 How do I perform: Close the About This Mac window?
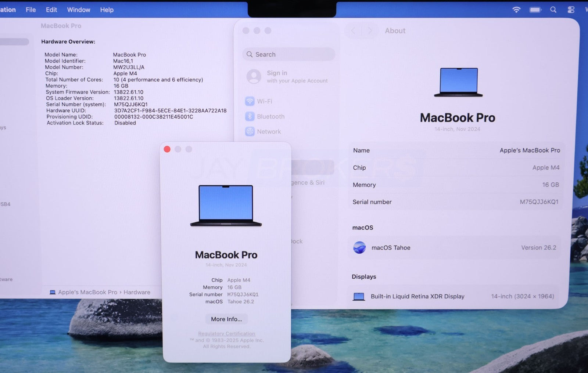[x=167, y=149]
